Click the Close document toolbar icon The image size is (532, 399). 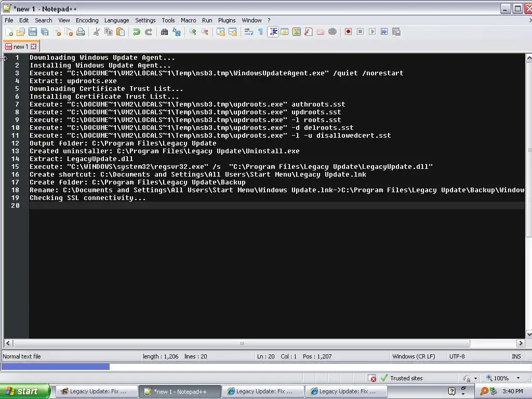click(57, 32)
